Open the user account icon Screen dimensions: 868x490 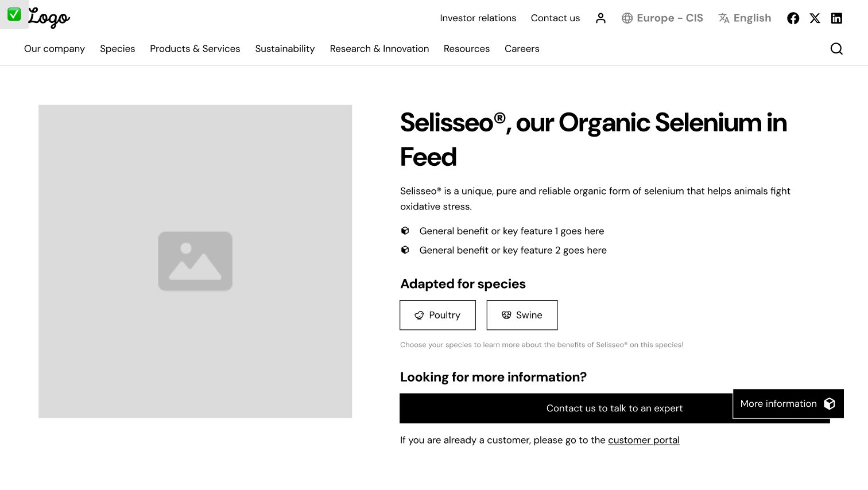click(x=600, y=18)
